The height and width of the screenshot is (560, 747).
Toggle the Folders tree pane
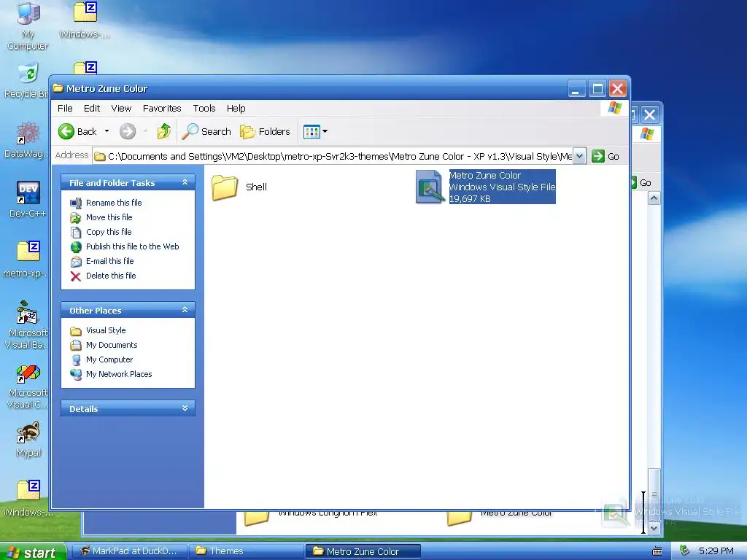pos(266,131)
